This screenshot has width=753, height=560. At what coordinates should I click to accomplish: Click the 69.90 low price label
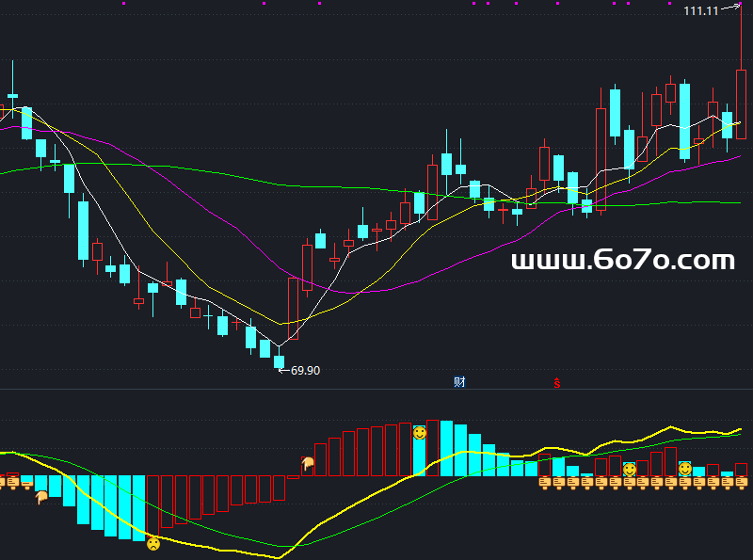coord(305,370)
